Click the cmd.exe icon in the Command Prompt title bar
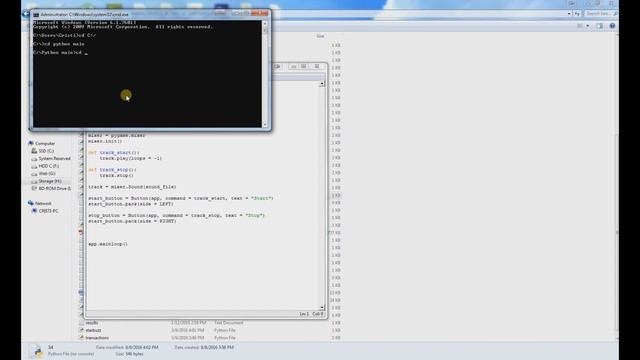 coord(36,14)
